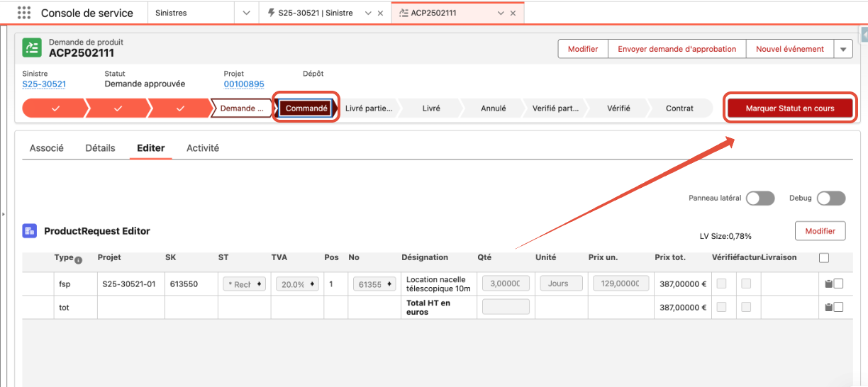Click the Nouvel événement button
Viewport: 868px width, 387px height.
[790, 49]
